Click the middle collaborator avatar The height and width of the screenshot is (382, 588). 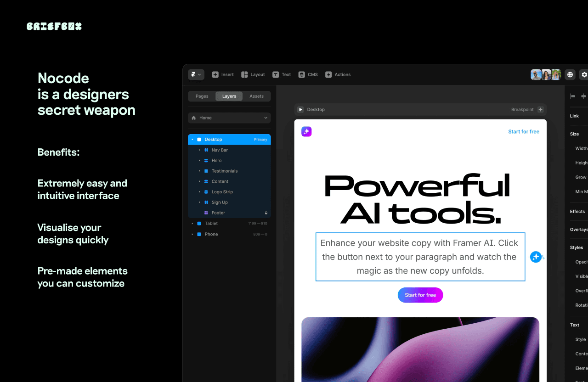click(546, 74)
